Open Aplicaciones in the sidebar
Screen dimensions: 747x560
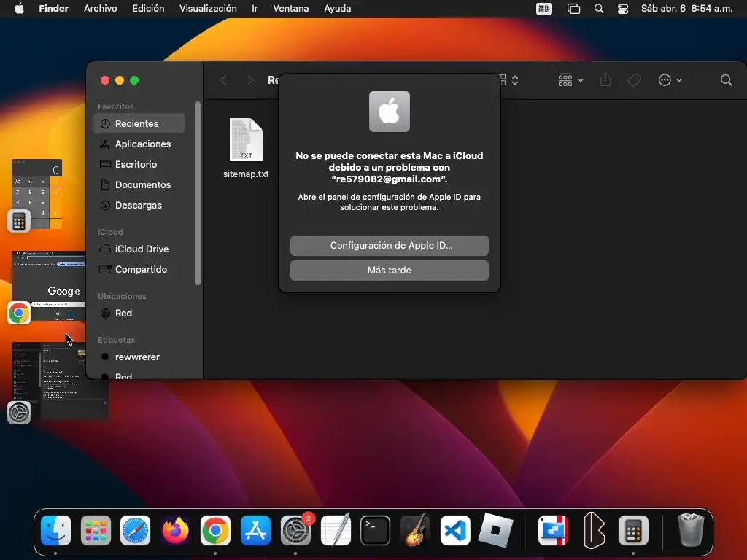pyautogui.click(x=139, y=144)
